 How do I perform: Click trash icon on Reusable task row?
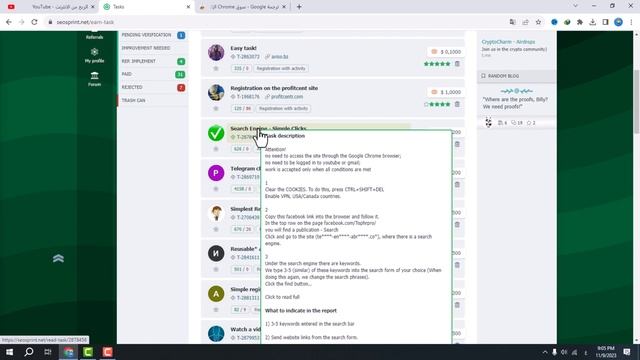tap(457, 265)
